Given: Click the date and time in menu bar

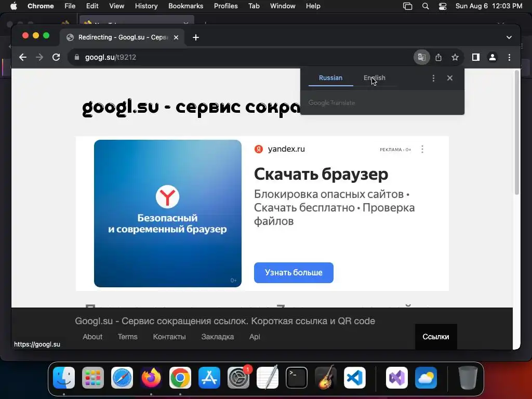Looking at the screenshot, I should pyautogui.click(x=488, y=6).
